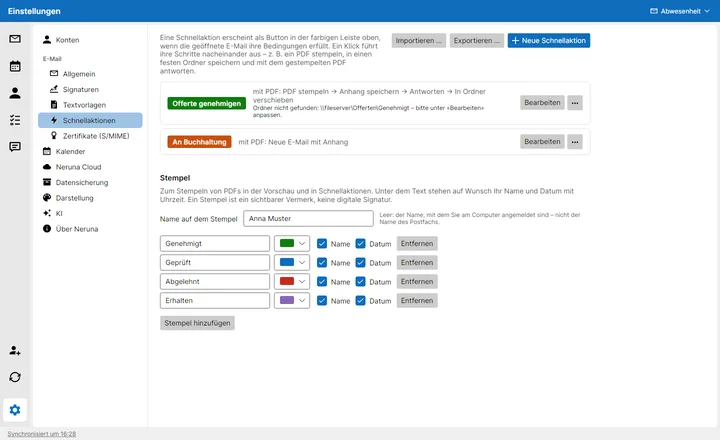Click the add-account person-plus icon
The image size is (720, 440).
pos(15,350)
